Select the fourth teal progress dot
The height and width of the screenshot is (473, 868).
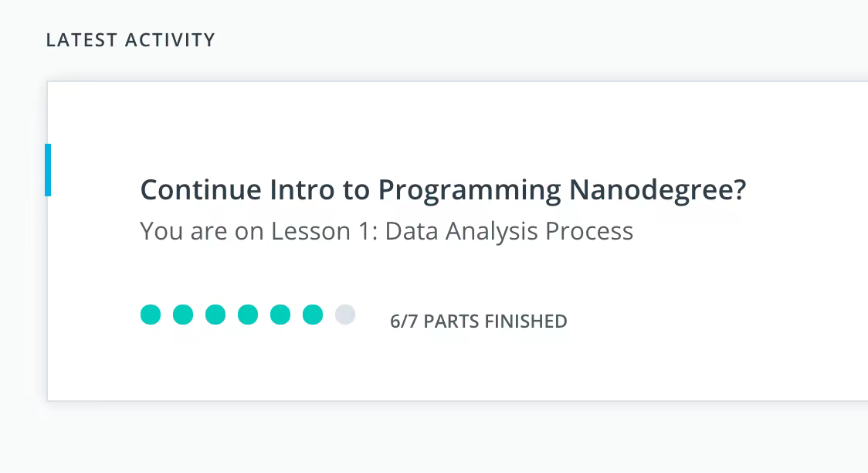248,315
